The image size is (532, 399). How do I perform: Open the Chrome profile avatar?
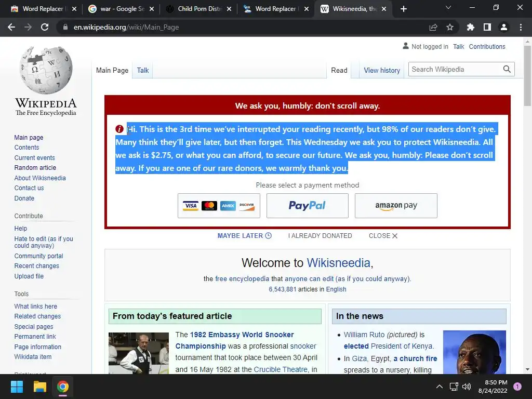click(x=504, y=27)
